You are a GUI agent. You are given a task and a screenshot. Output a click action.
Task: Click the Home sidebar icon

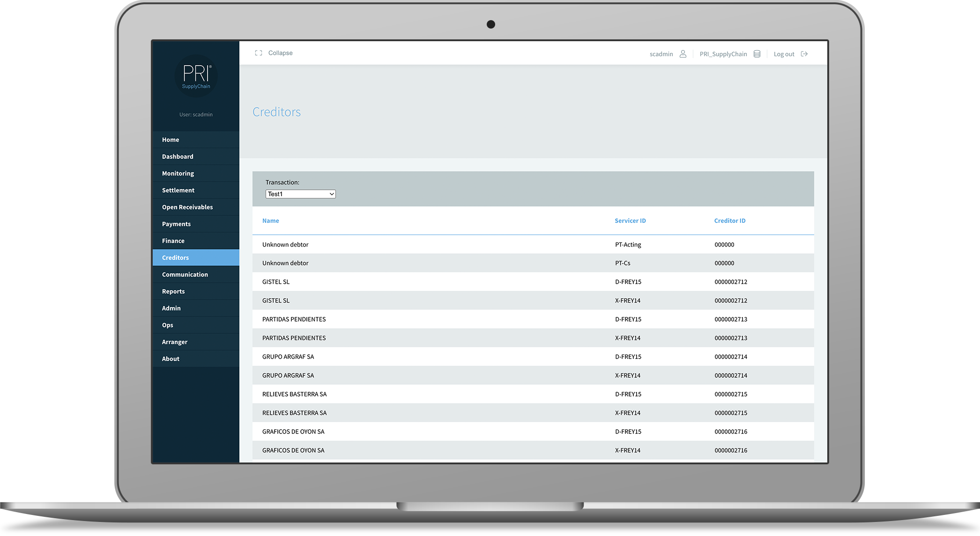click(170, 140)
